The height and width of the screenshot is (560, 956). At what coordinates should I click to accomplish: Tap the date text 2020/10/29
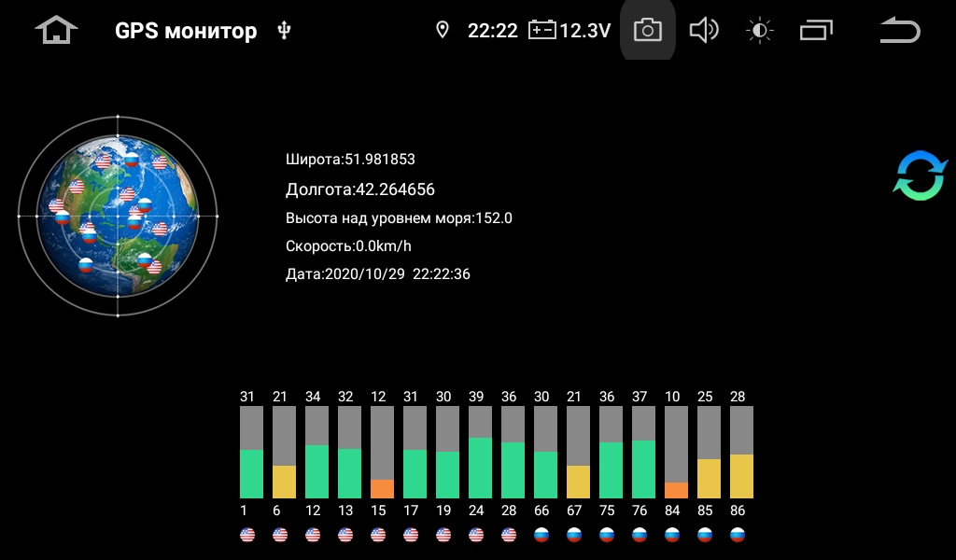377,273
